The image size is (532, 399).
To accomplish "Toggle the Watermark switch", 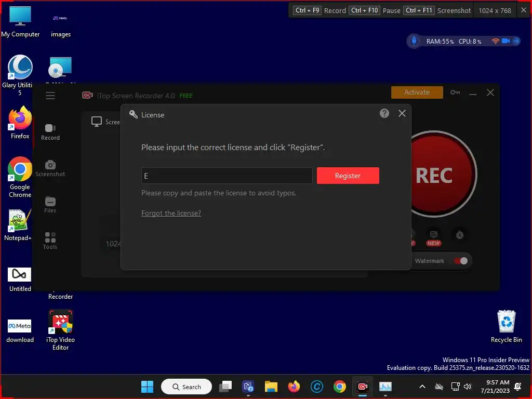I will point(461,261).
